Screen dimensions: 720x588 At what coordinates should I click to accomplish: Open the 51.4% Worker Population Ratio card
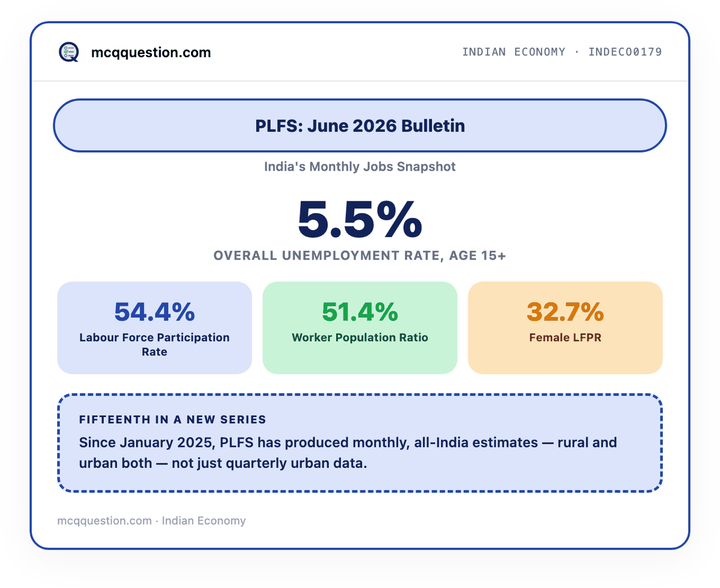pyautogui.click(x=360, y=328)
